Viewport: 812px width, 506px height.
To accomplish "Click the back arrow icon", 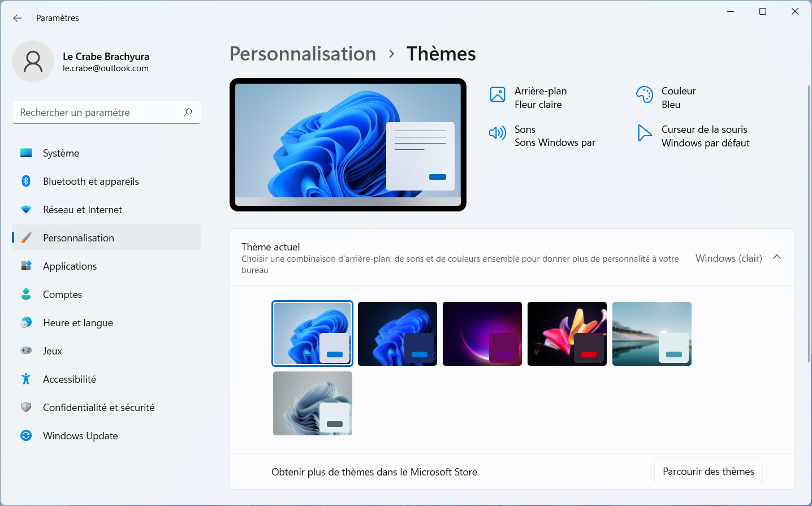I will click(18, 18).
